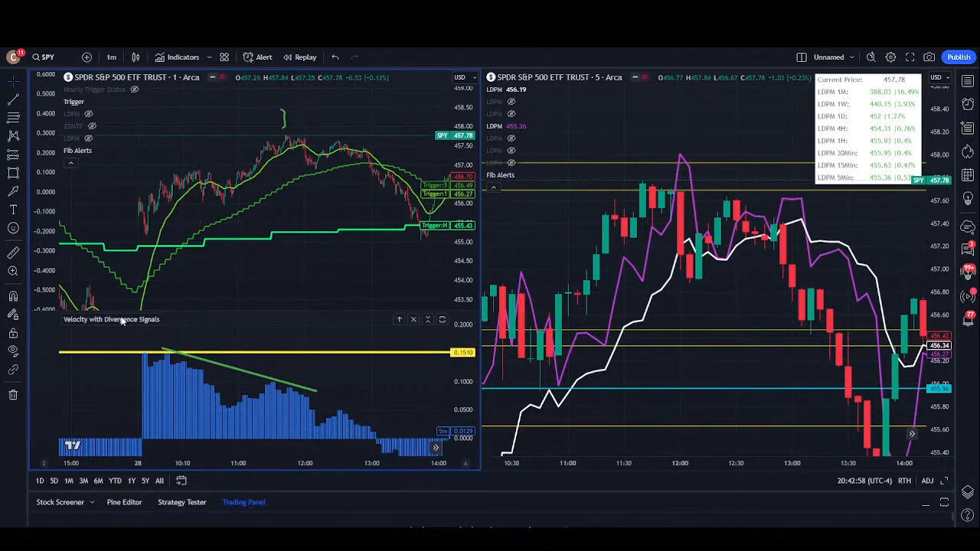Delete the Velocity pane
The width and height of the screenshot is (980, 551).
click(413, 320)
